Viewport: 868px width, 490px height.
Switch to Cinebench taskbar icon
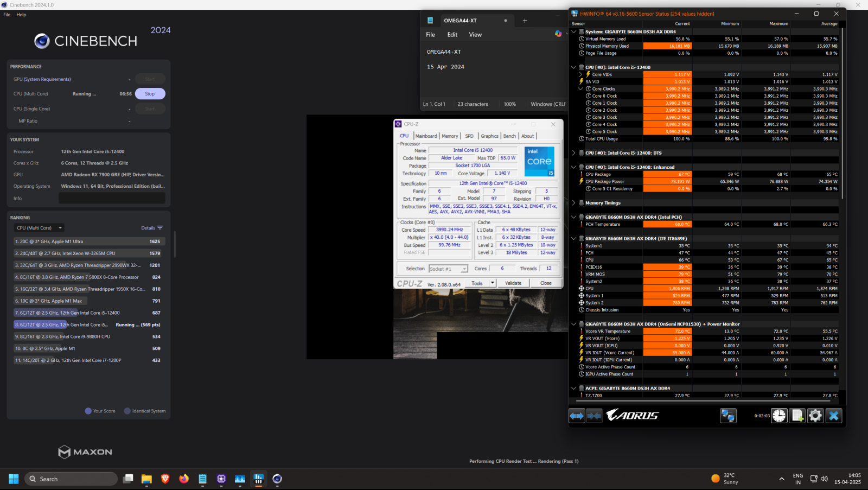277,479
